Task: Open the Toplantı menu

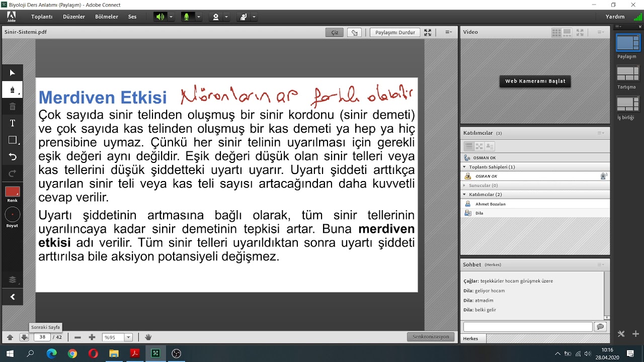Action: pyautogui.click(x=42, y=17)
